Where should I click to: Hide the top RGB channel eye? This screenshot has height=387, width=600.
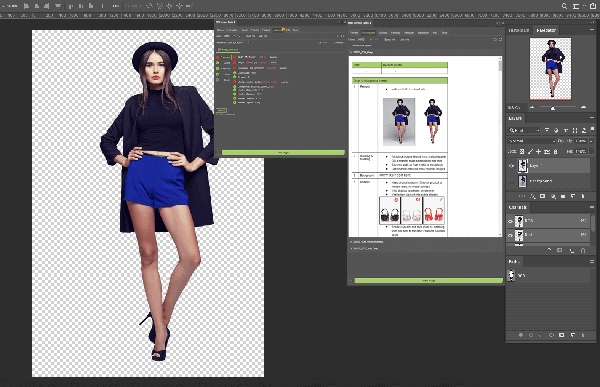click(x=510, y=221)
